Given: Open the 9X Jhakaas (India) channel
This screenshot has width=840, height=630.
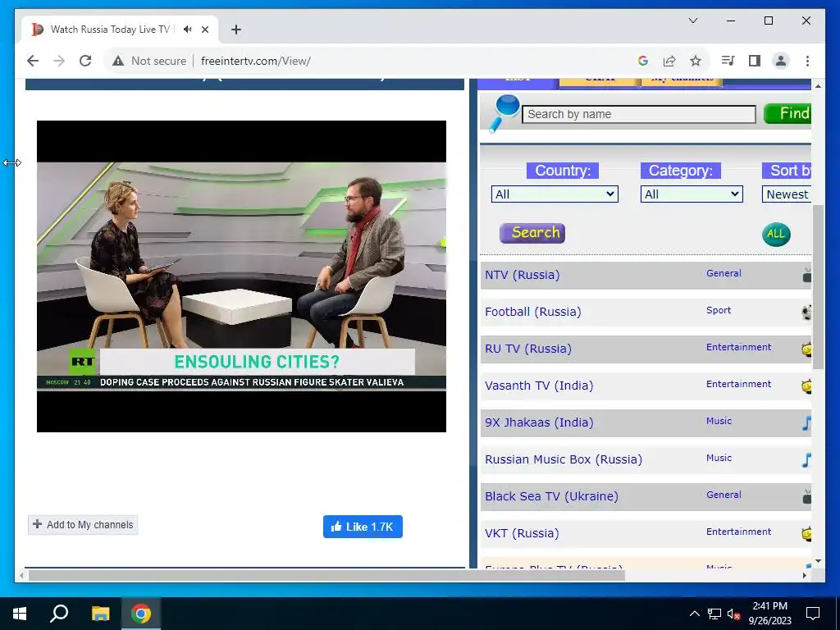Looking at the screenshot, I should point(540,422).
